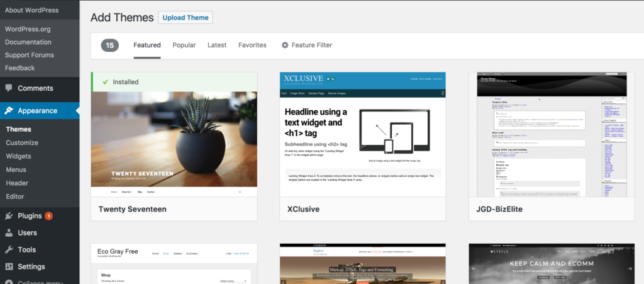Click the green Installed checkmark icon
Screen dimensions: 644x284
point(106,82)
